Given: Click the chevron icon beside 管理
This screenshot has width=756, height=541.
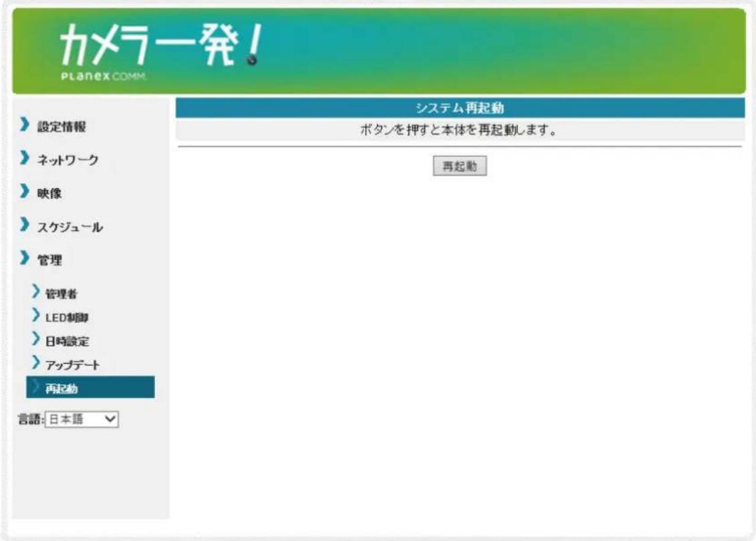Looking at the screenshot, I should coord(25,257).
